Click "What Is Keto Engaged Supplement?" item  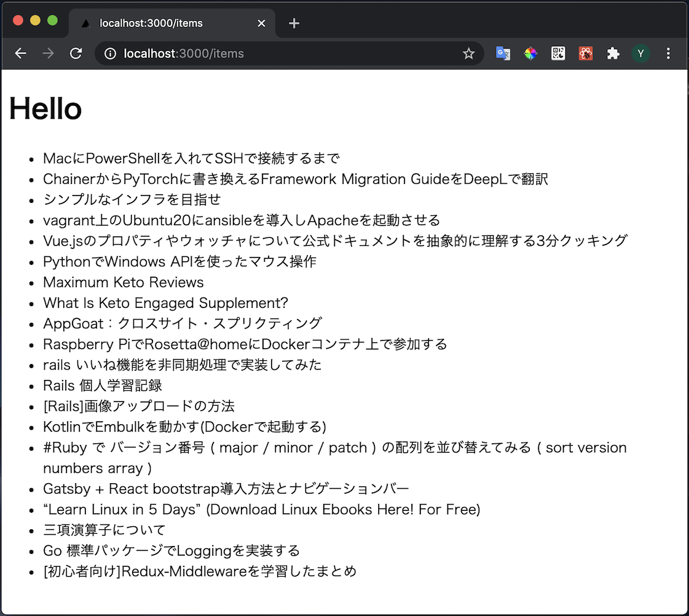[165, 302]
